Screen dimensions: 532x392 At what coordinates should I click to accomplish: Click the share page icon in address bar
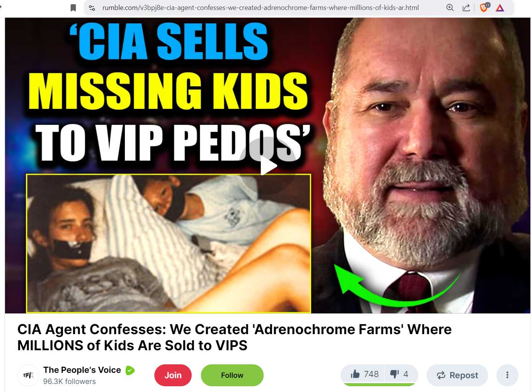(x=466, y=8)
